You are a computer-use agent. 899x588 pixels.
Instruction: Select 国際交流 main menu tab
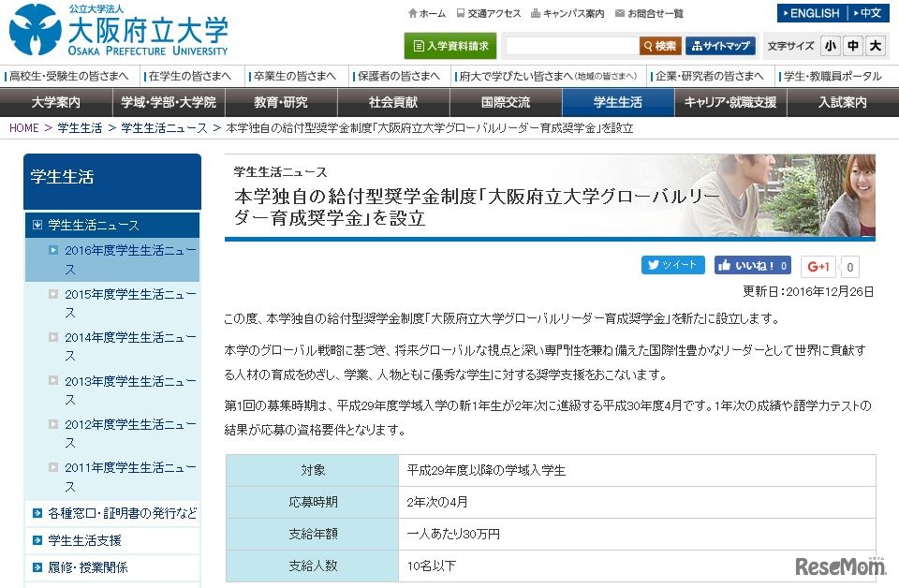[506, 102]
